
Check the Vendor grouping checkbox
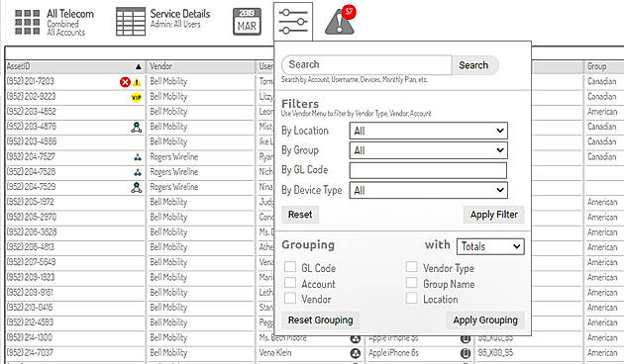tap(290, 298)
